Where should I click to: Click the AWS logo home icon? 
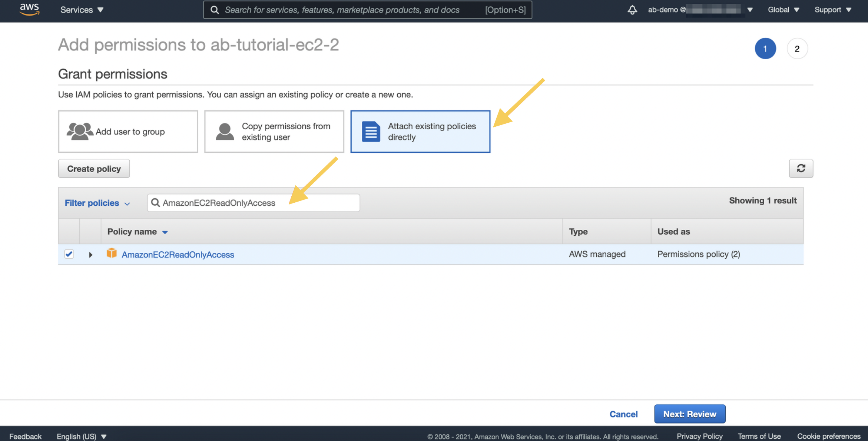(x=29, y=9)
